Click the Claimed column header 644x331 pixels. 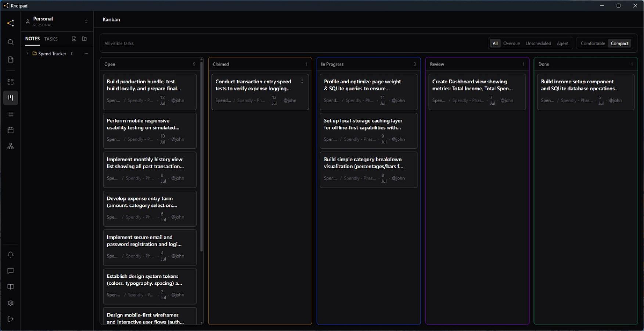pyautogui.click(x=260, y=64)
